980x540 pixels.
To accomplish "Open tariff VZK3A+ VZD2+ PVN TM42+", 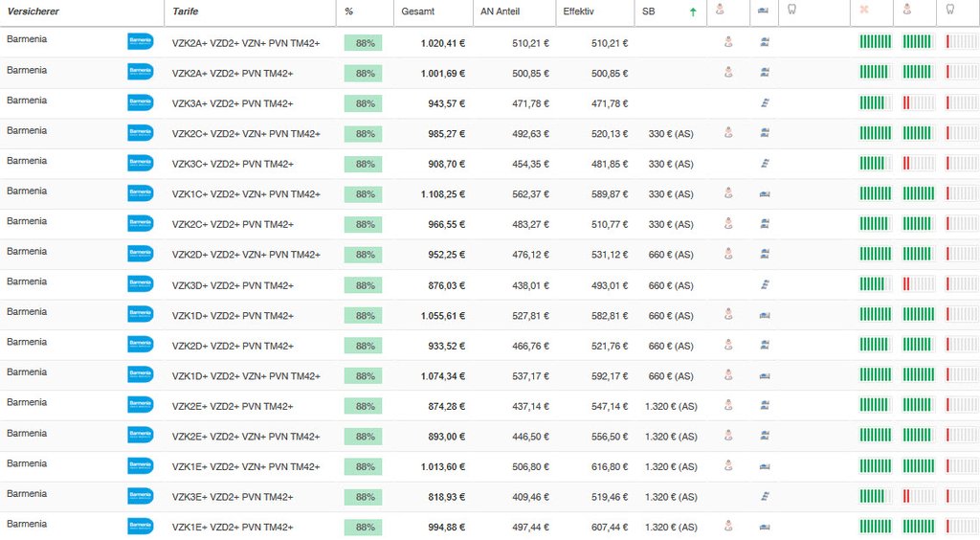I will coord(233,103).
